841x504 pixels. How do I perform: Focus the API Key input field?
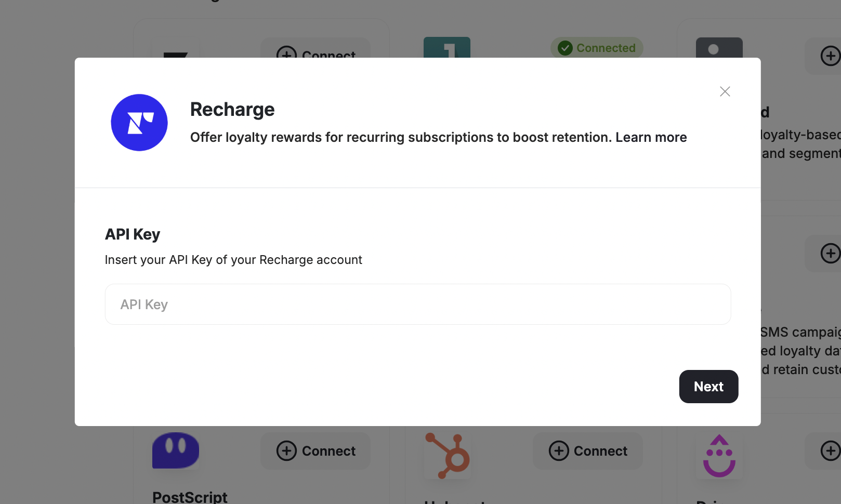418,304
